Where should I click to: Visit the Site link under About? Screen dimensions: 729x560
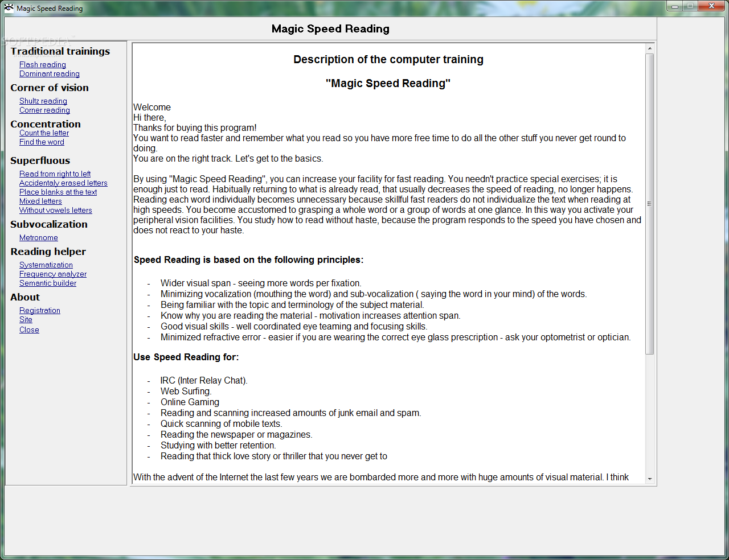click(x=26, y=320)
